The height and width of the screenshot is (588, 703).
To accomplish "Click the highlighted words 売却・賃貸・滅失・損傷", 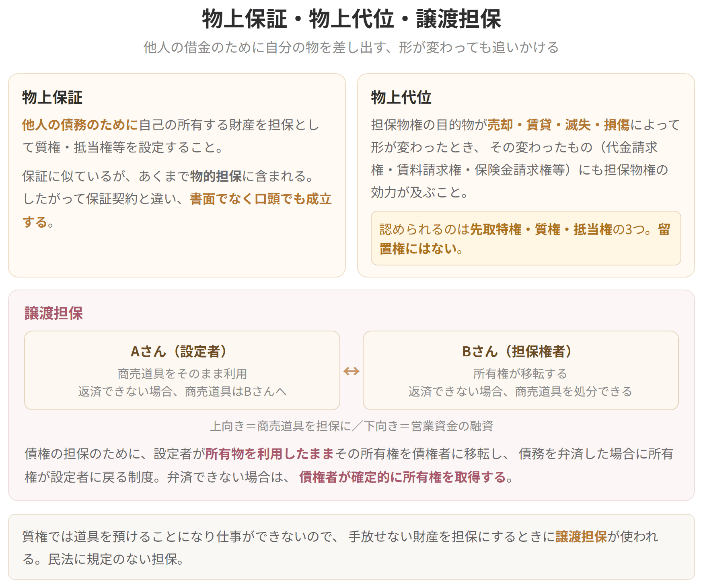I will [x=559, y=125].
